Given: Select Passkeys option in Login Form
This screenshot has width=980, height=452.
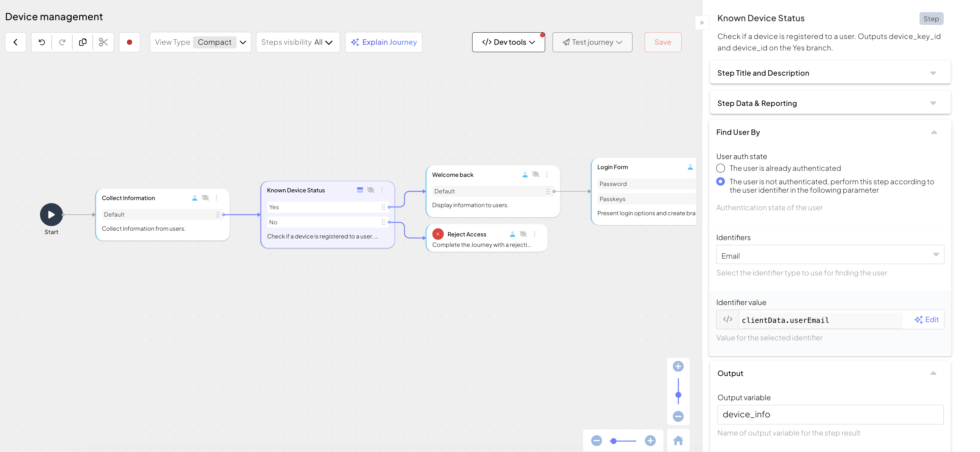Looking at the screenshot, I should pyautogui.click(x=646, y=199).
